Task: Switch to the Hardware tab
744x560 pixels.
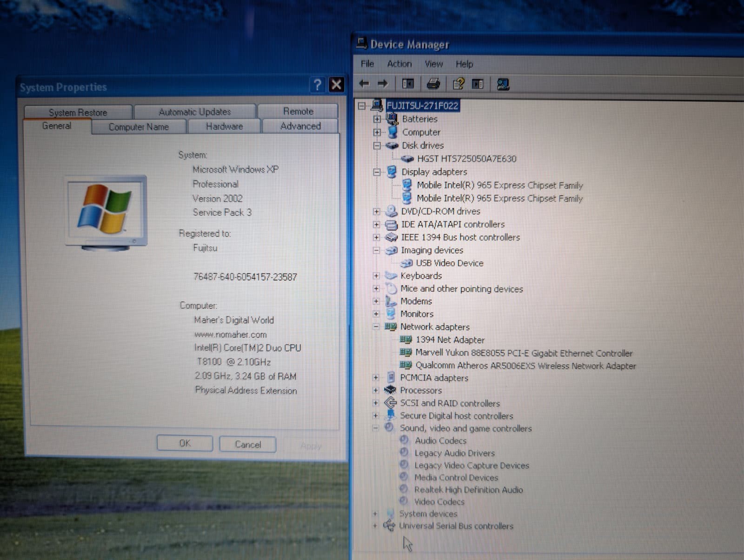Action: (224, 127)
